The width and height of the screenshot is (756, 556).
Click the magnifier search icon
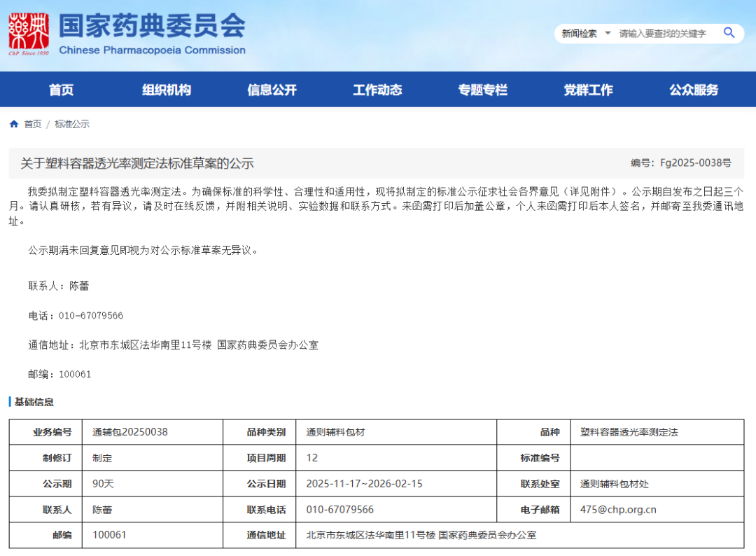point(729,33)
